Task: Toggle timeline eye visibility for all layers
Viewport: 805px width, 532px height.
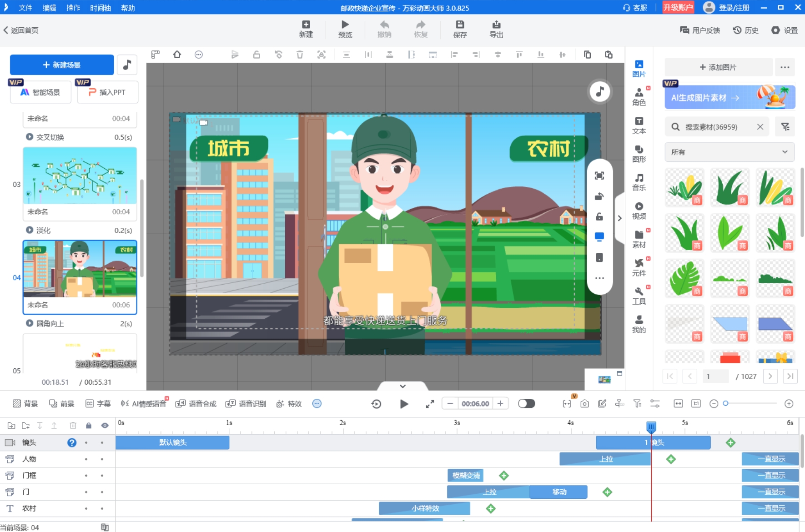Action: pyautogui.click(x=105, y=426)
